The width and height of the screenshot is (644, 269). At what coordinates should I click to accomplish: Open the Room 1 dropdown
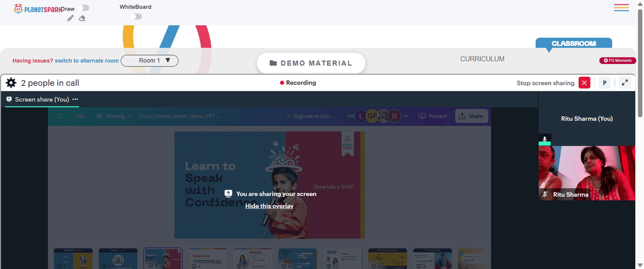[x=149, y=61]
